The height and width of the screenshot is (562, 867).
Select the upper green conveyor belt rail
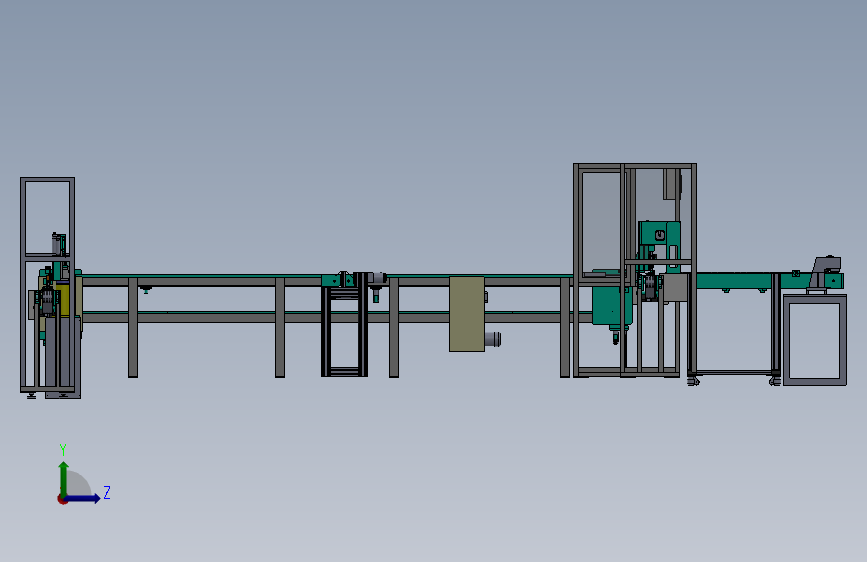[326, 275]
